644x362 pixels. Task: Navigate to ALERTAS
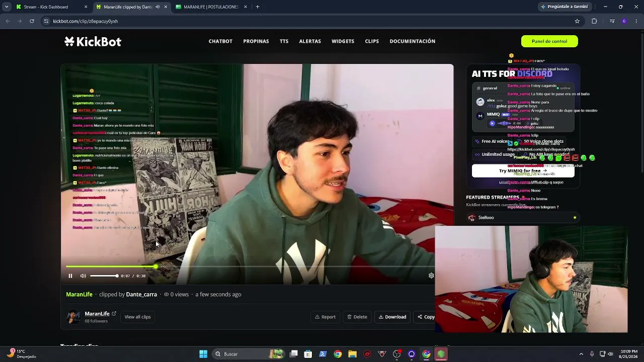tap(310, 41)
